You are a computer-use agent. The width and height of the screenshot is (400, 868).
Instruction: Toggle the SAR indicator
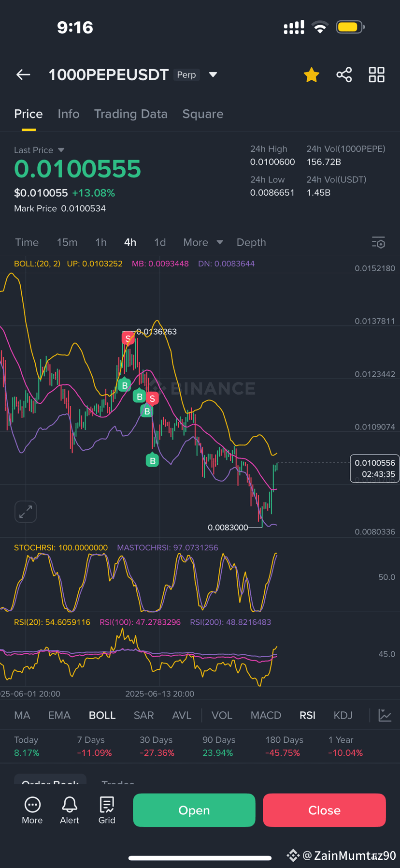(x=144, y=715)
